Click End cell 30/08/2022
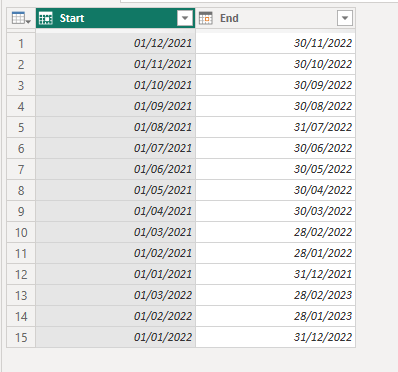Viewport: 398px width, 372px height. click(275, 106)
